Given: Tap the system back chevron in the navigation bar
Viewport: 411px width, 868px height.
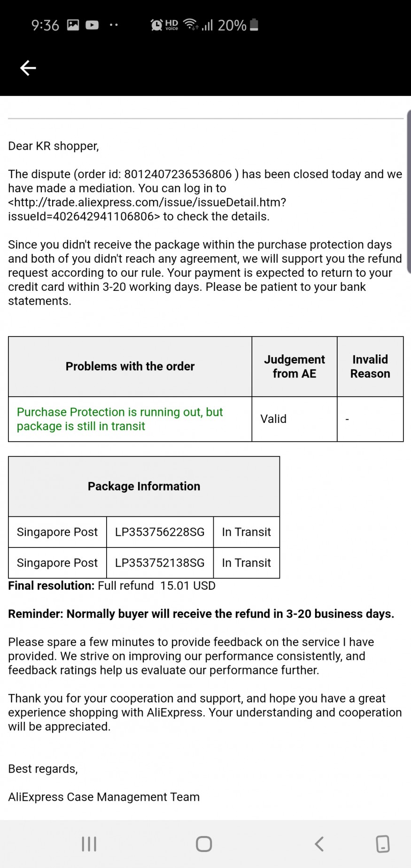Looking at the screenshot, I should [x=319, y=844].
